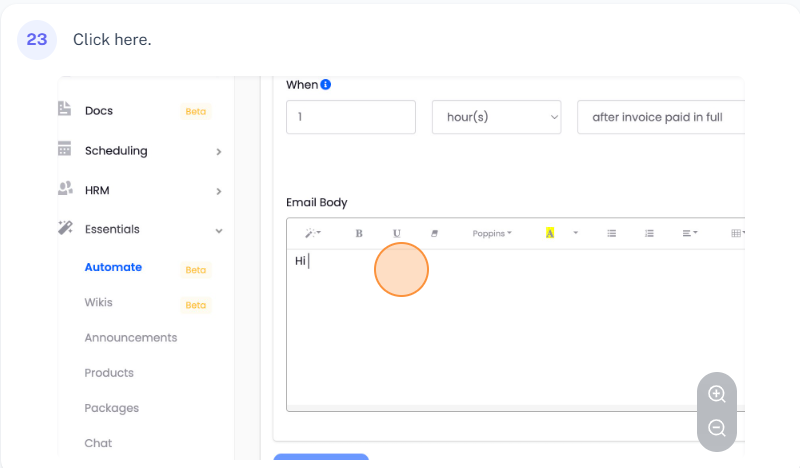Viewport: 800px width, 468px height.
Task: Click the When number input field
Action: click(350, 117)
